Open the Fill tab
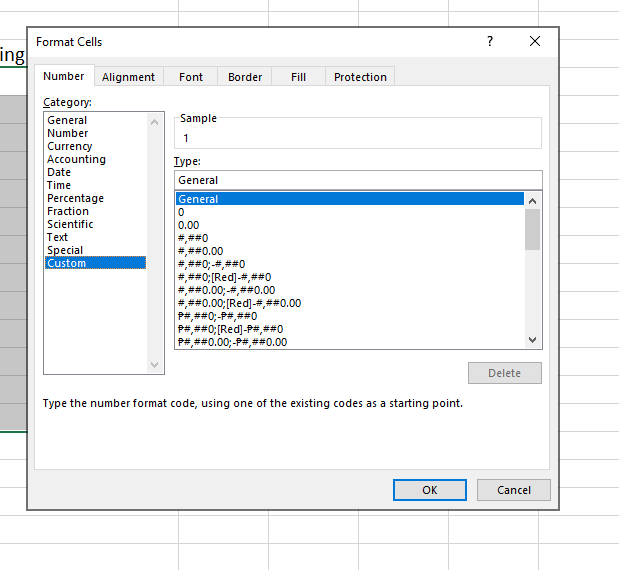The image size is (619, 570). (x=298, y=77)
